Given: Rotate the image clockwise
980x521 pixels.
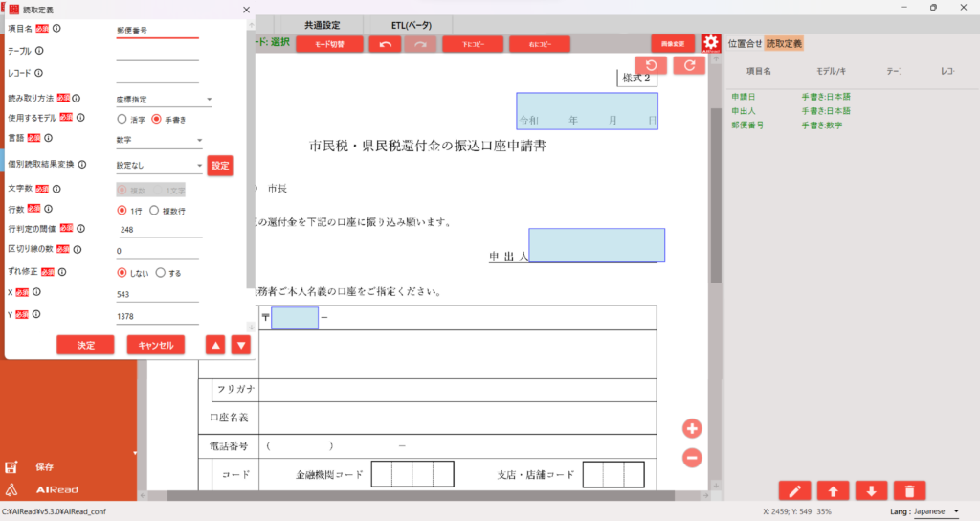Looking at the screenshot, I should click(x=689, y=65).
